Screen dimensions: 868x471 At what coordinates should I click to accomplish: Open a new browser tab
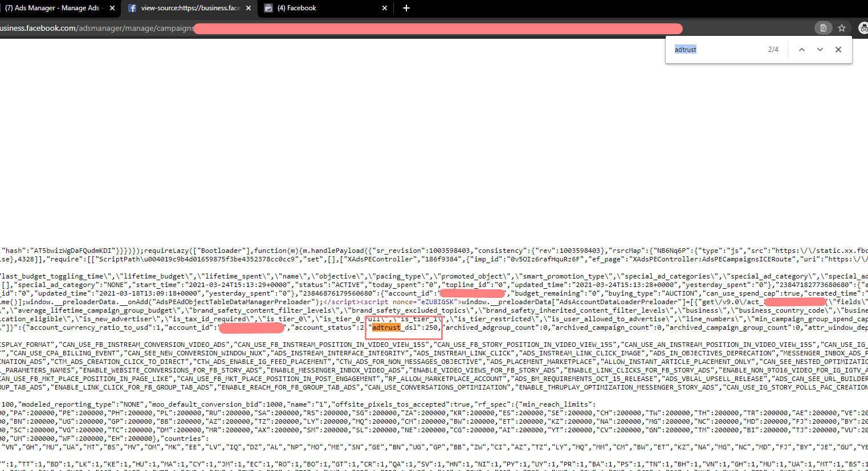click(x=406, y=8)
